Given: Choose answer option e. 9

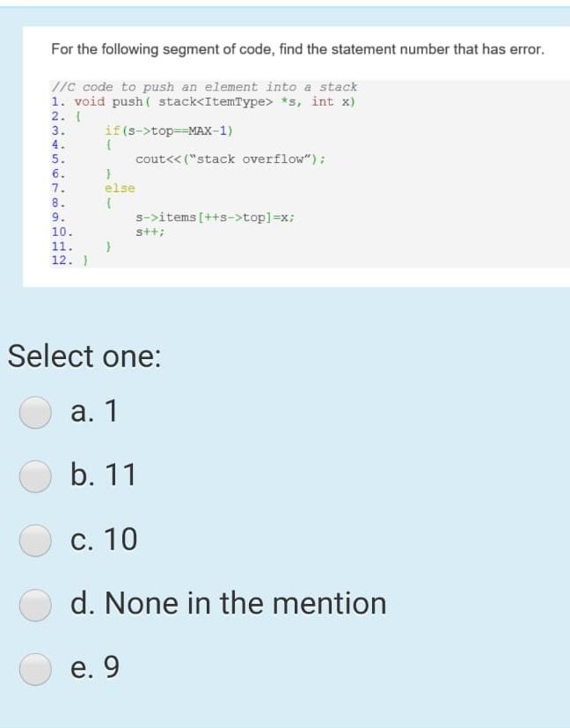Looking at the screenshot, I should pyautogui.click(x=35, y=667).
